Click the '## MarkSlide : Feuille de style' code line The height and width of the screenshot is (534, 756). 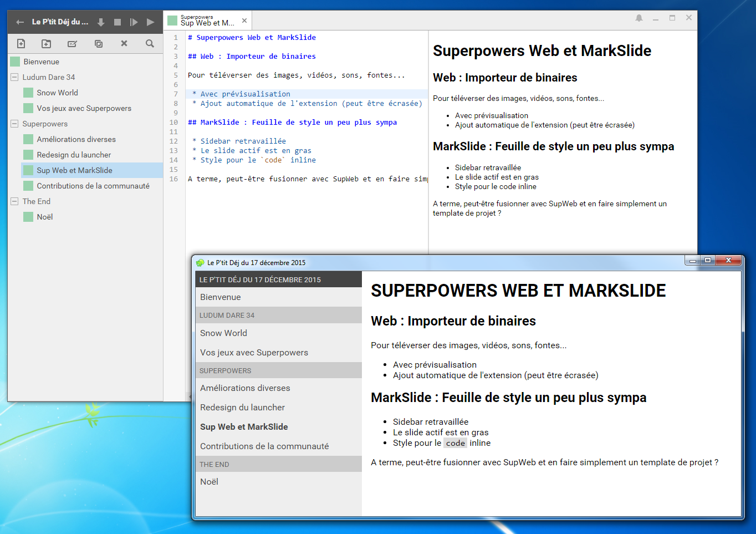[x=292, y=122]
